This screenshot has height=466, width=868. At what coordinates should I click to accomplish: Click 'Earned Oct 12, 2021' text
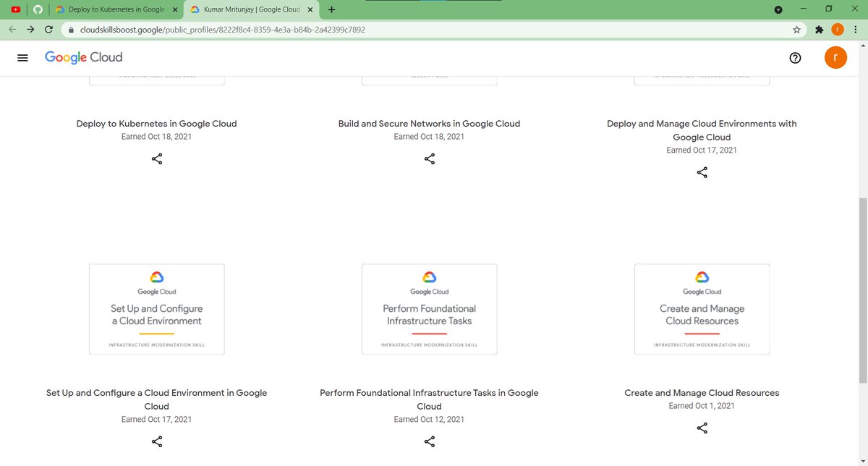pyautogui.click(x=429, y=419)
